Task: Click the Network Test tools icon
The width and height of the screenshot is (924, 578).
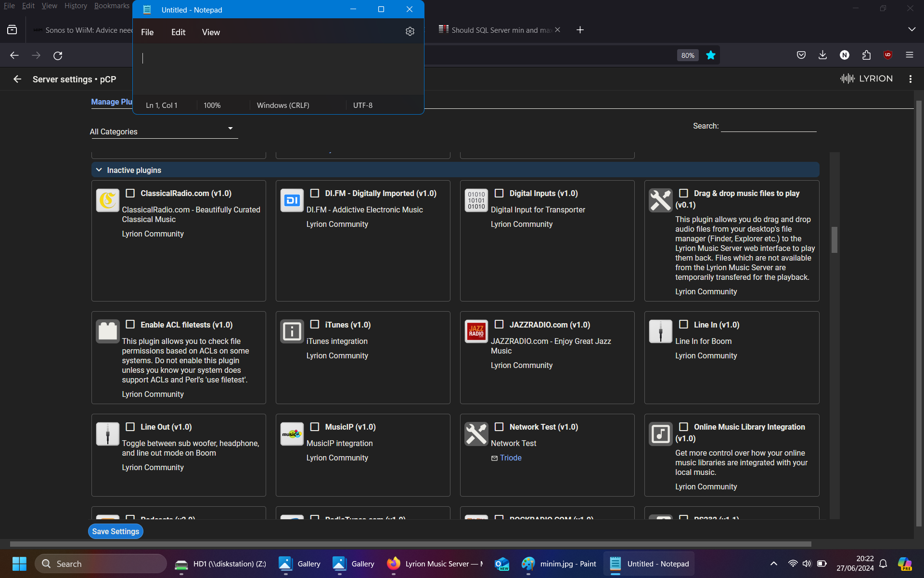Action: pos(476,434)
